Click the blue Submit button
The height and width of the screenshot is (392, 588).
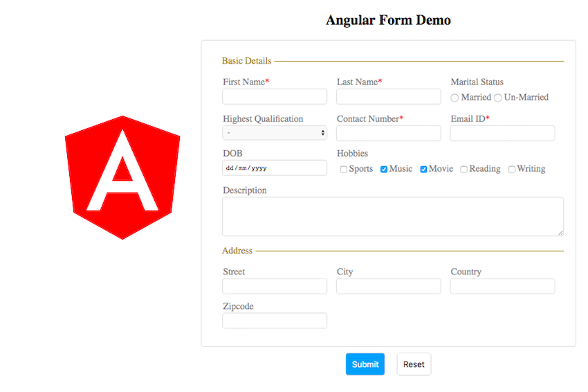(x=365, y=364)
